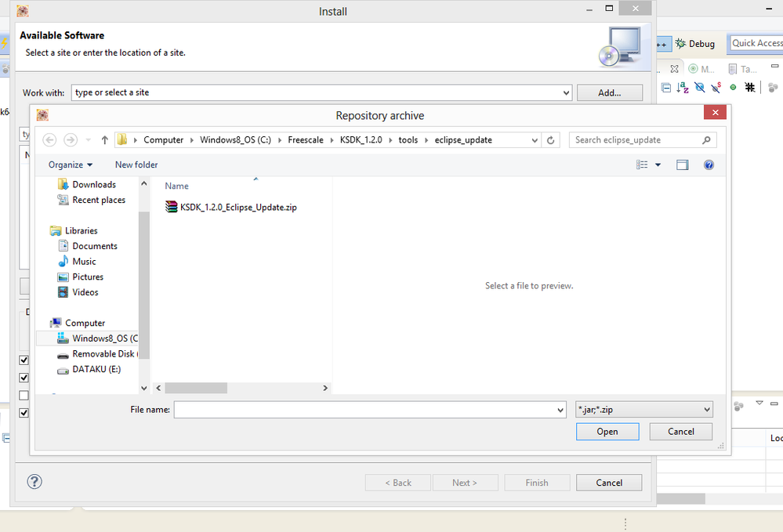Toggle Hide Inactive Elements hash icon
This screenshot has width=783, height=532.
click(749, 87)
